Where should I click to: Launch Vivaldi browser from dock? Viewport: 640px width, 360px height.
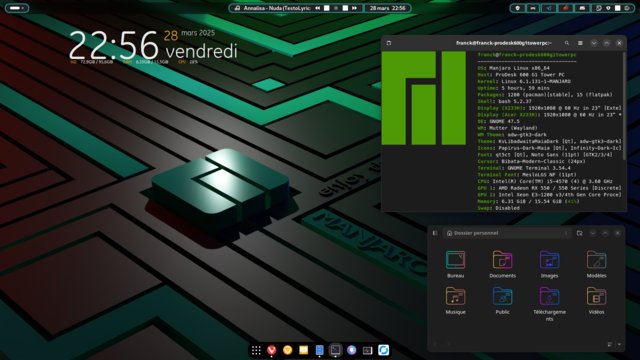(271, 350)
